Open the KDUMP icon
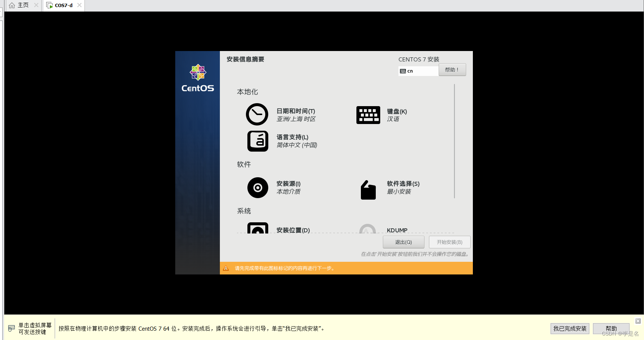This screenshot has height=340, width=644. [x=368, y=229]
